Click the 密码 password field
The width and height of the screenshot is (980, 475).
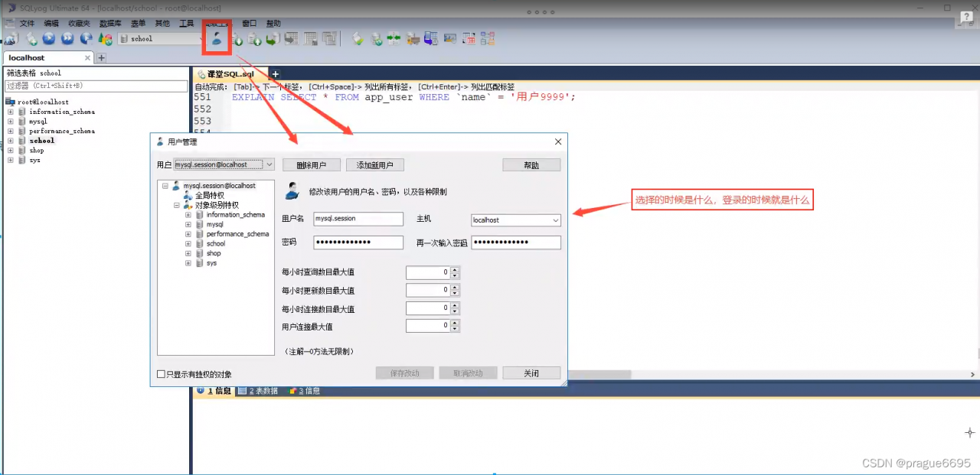coord(358,242)
